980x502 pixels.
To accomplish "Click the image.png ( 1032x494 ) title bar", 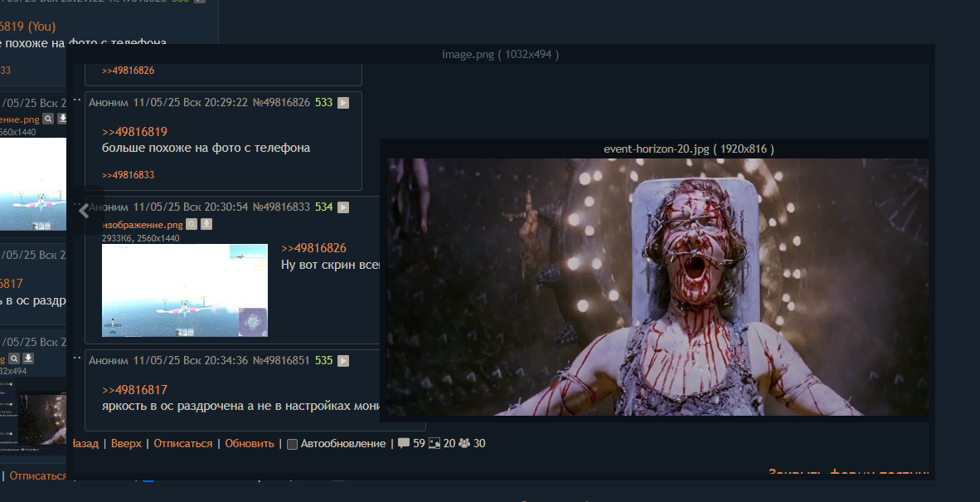I will point(500,55).
